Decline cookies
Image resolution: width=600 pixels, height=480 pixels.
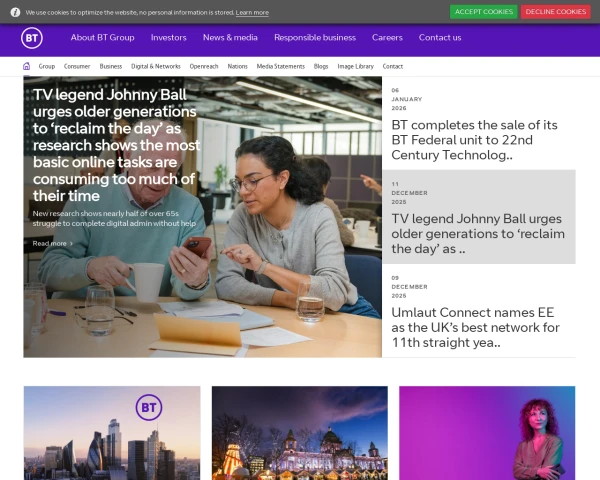tap(556, 12)
